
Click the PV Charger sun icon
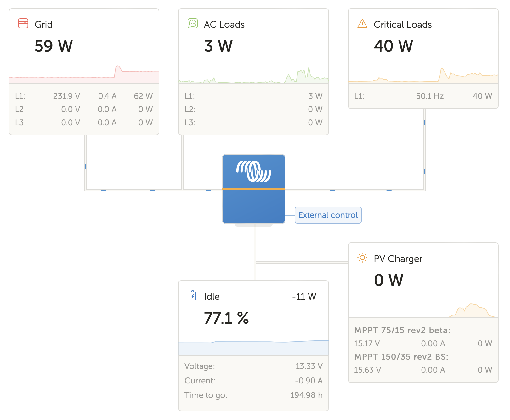tap(362, 258)
